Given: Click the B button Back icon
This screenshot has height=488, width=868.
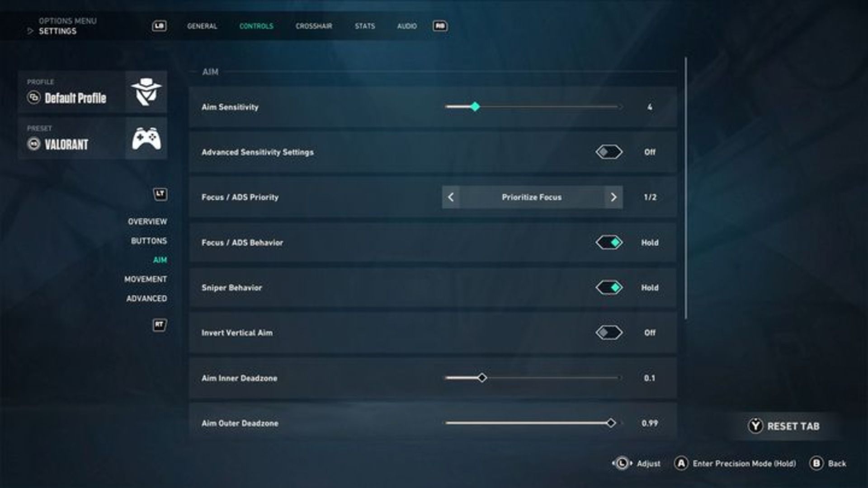Looking at the screenshot, I should point(816,464).
